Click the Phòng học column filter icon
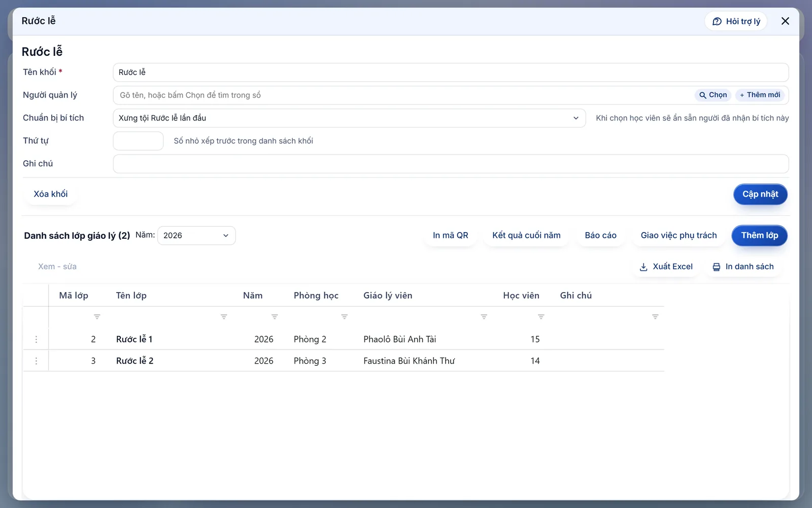Image resolution: width=812 pixels, height=508 pixels. pyautogui.click(x=344, y=316)
